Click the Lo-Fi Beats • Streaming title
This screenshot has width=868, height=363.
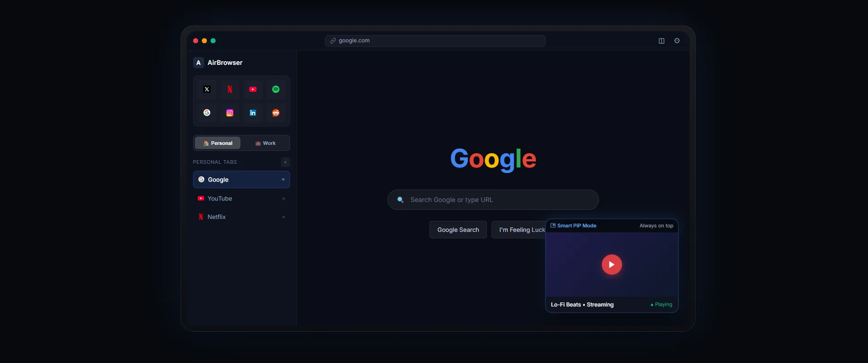click(582, 305)
